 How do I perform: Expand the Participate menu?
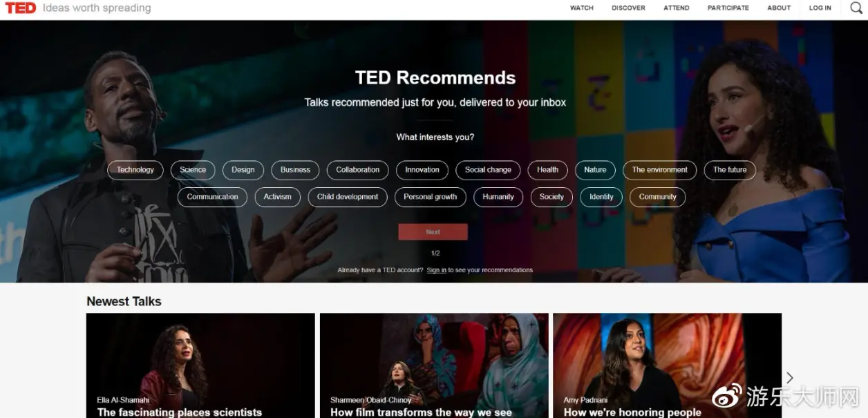coord(728,8)
